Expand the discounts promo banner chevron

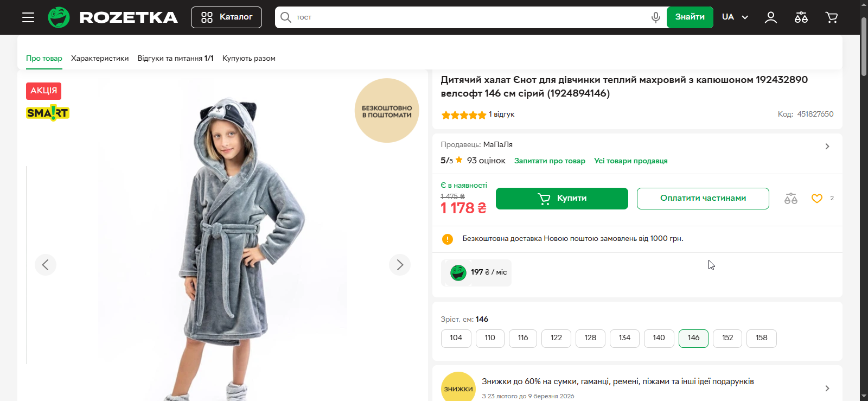pyautogui.click(x=827, y=388)
